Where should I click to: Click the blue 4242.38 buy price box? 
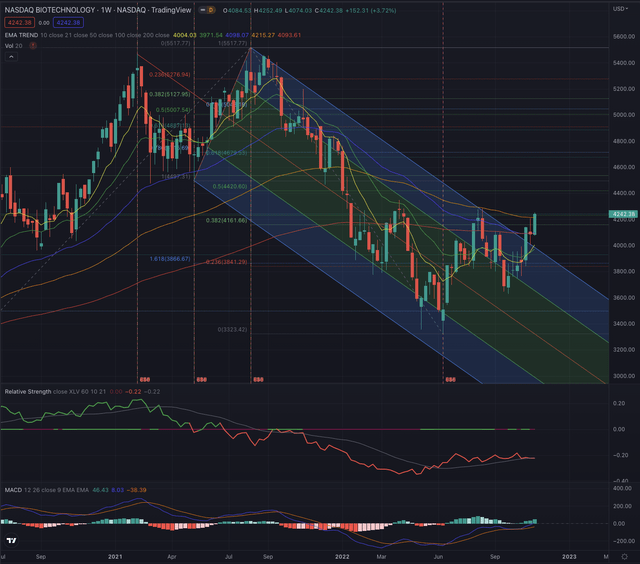pyautogui.click(x=68, y=23)
